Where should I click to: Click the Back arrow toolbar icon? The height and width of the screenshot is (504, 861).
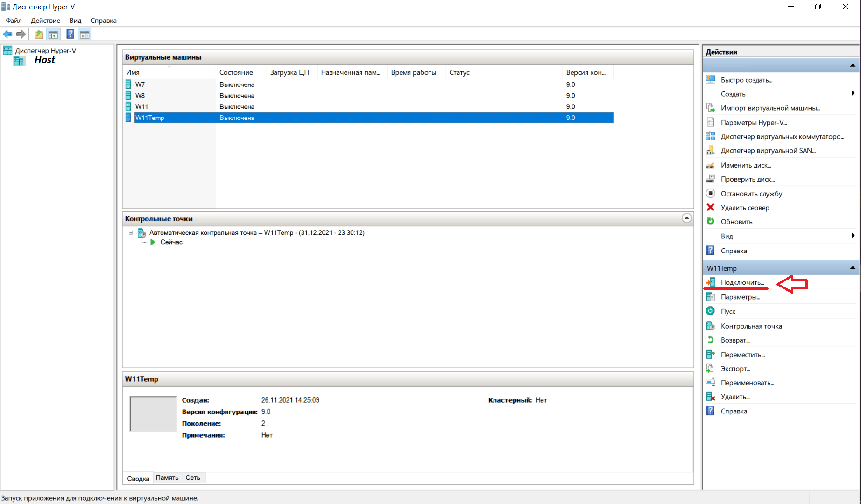click(7, 34)
